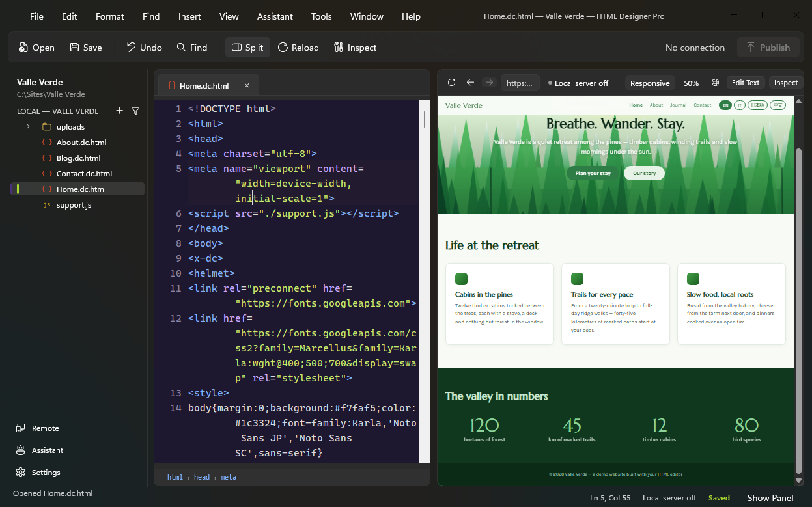Close the Home.dc.html tab
The height and width of the screenshot is (507, 812).
coord(247,85)
